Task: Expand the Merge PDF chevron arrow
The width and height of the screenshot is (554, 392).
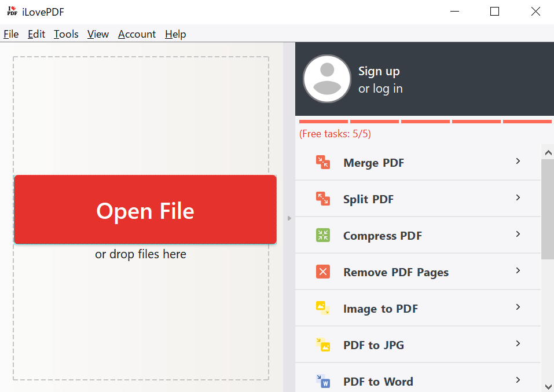Action: pyautogui.click(x=518, y=162)
